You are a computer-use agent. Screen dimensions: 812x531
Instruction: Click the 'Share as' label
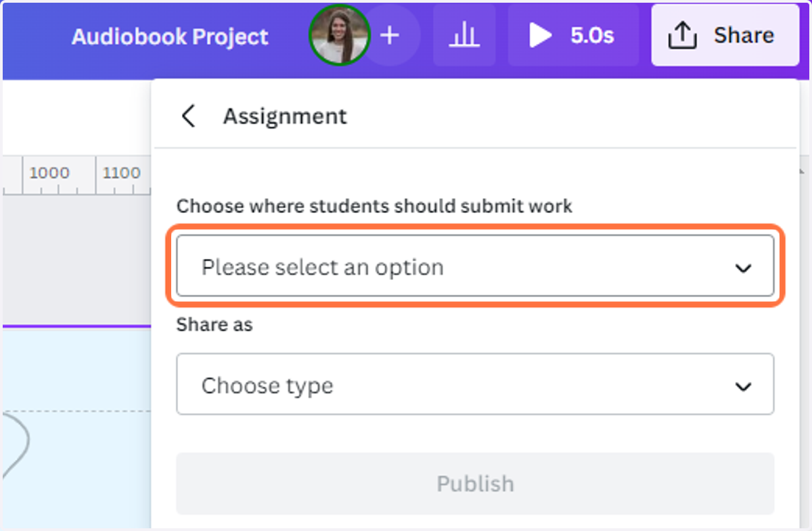click(215, 325)
